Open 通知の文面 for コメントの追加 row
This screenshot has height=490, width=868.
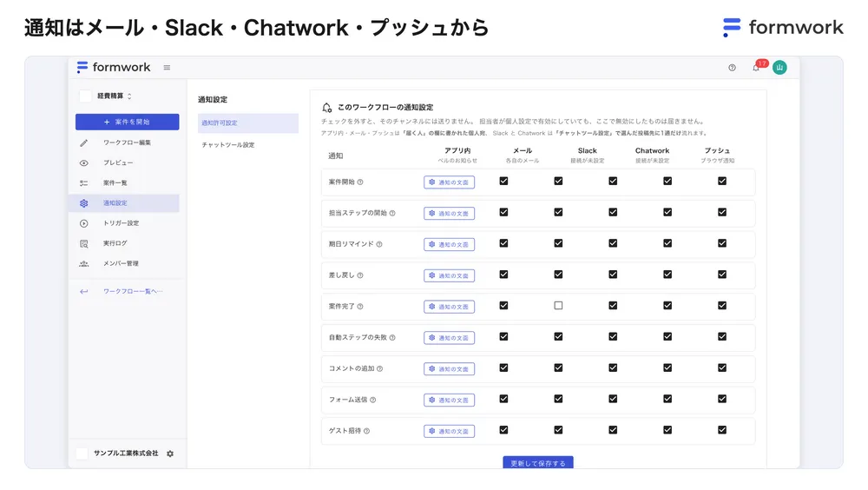[x=449, y=368]
